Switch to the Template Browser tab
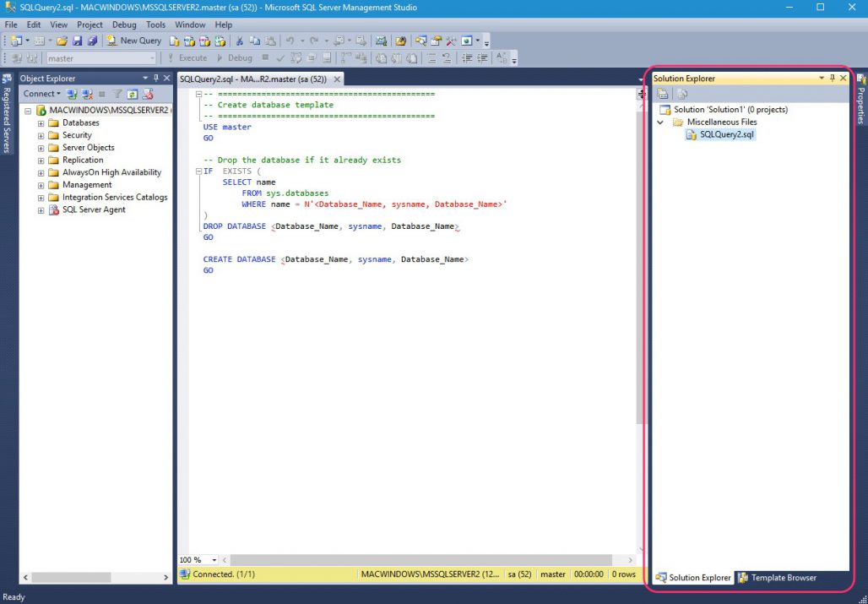The image size is (868, 604). coord(777,578)
